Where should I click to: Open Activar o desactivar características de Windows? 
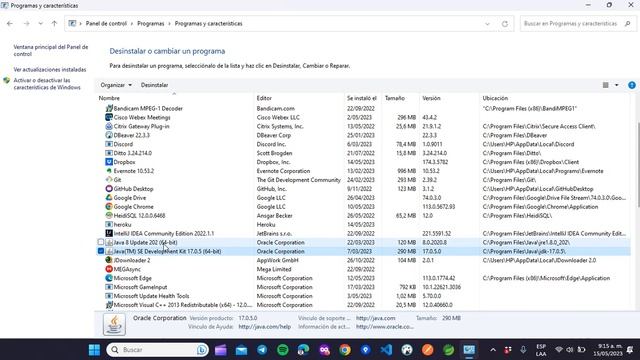pyautogui.click(x=47, y=84)
